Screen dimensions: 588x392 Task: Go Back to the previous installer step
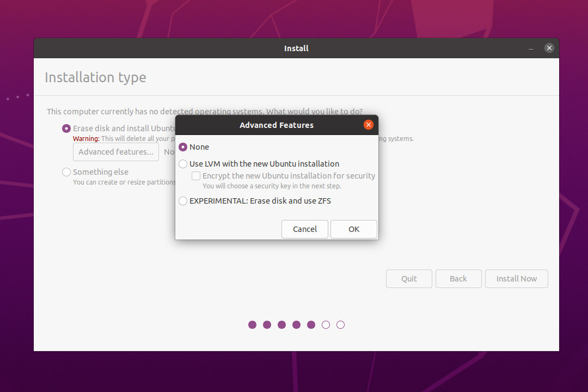458,279
